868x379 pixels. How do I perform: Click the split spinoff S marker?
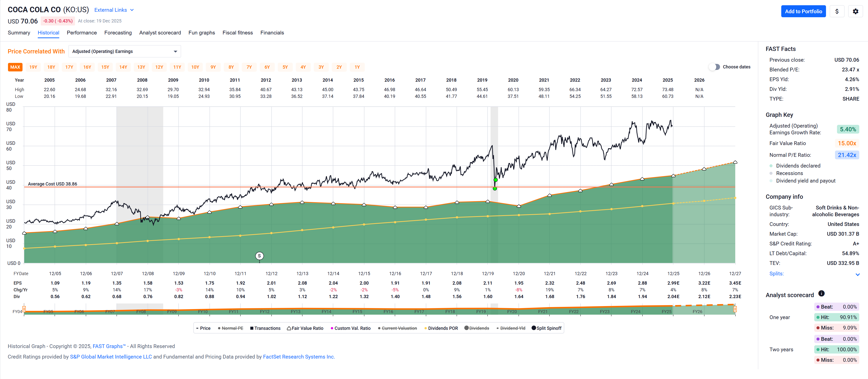pos(259,256)
